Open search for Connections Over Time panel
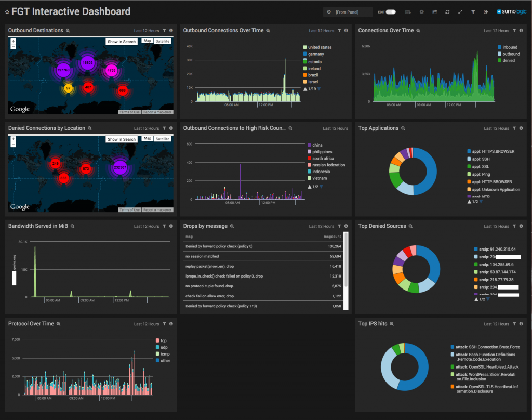This screenshot has width=532, height=420. 418,31
